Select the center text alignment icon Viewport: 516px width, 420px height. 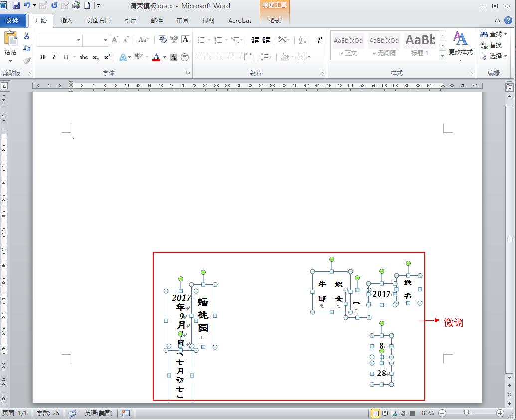coord(213,57)
